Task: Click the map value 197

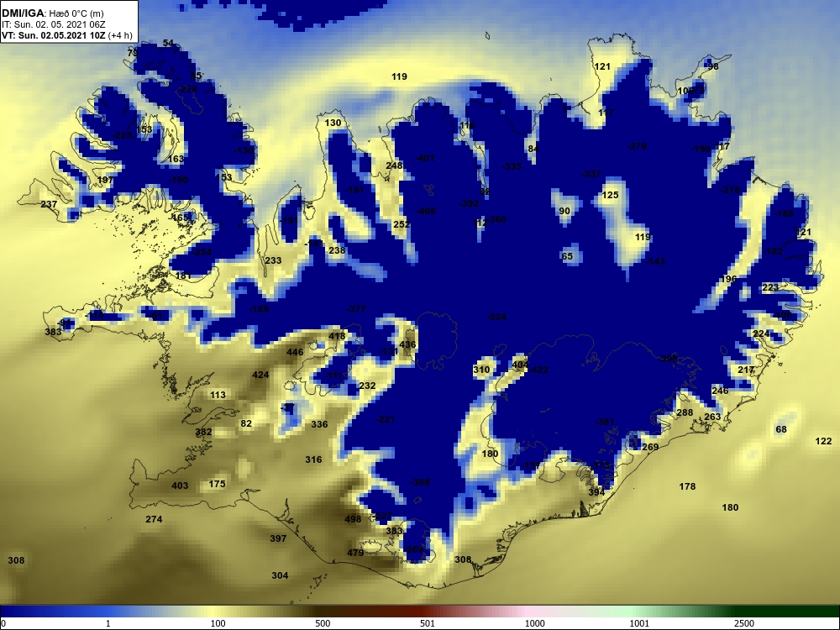Action: [x=105, y=180]
